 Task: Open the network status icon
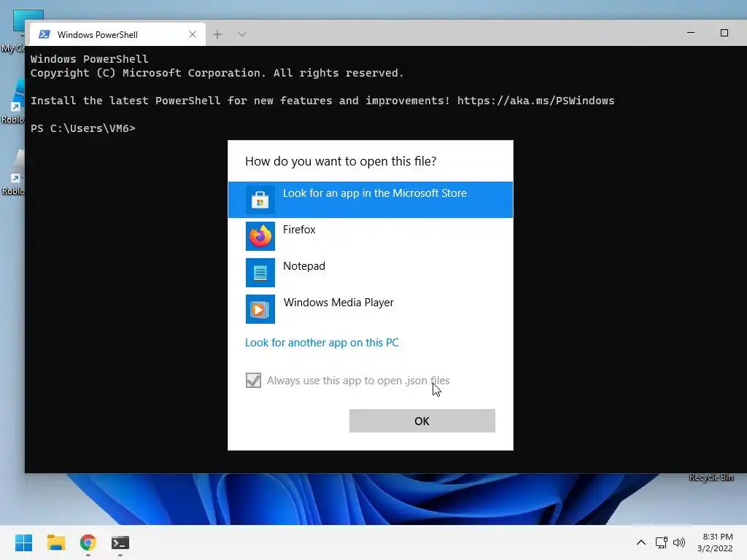[x=661, y=542]
